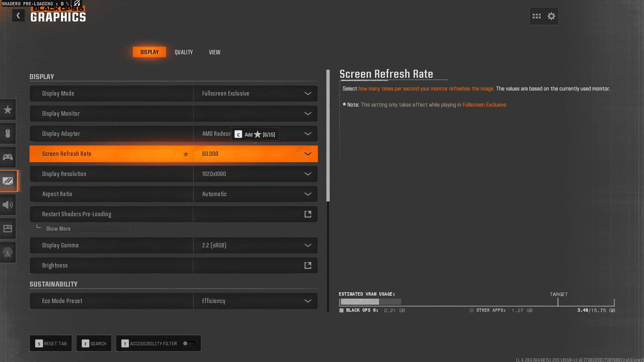Select the Brightness setting row label
This screenshot has width=644, height=362.
(x=55, y=265)
